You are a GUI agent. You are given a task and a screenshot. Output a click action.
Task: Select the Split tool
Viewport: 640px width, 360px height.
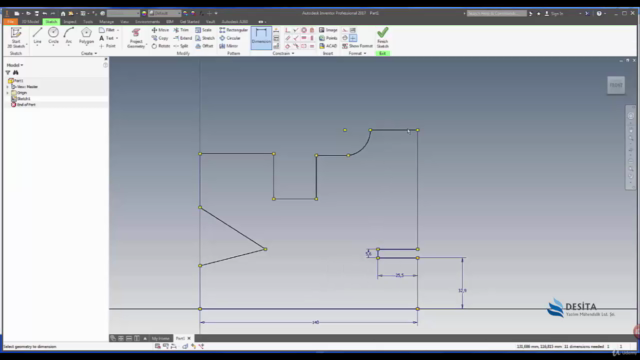tap(181, 46)
